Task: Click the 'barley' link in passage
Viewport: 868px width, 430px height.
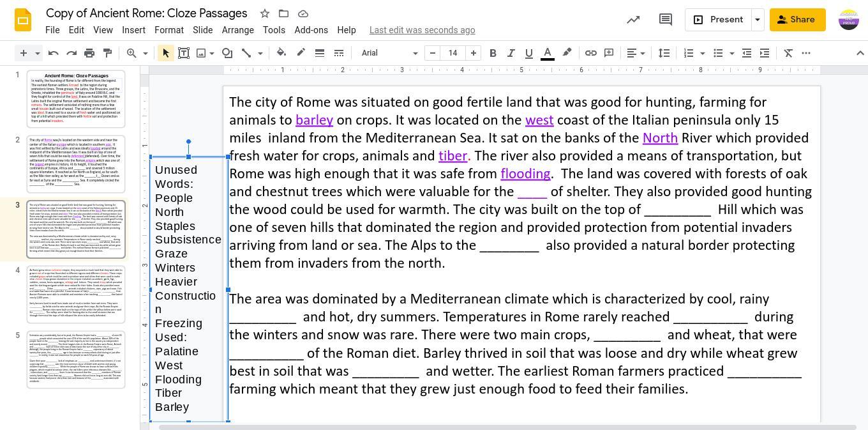Action: pos(314,120)
